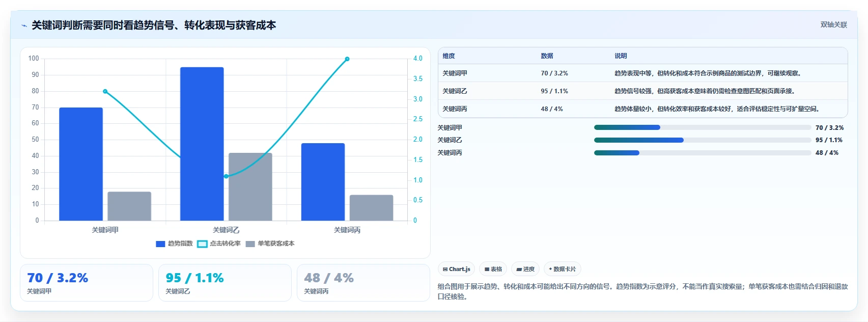Click the blue 关键词甲 trend bar
868x322 pixels.
point(81,164)
